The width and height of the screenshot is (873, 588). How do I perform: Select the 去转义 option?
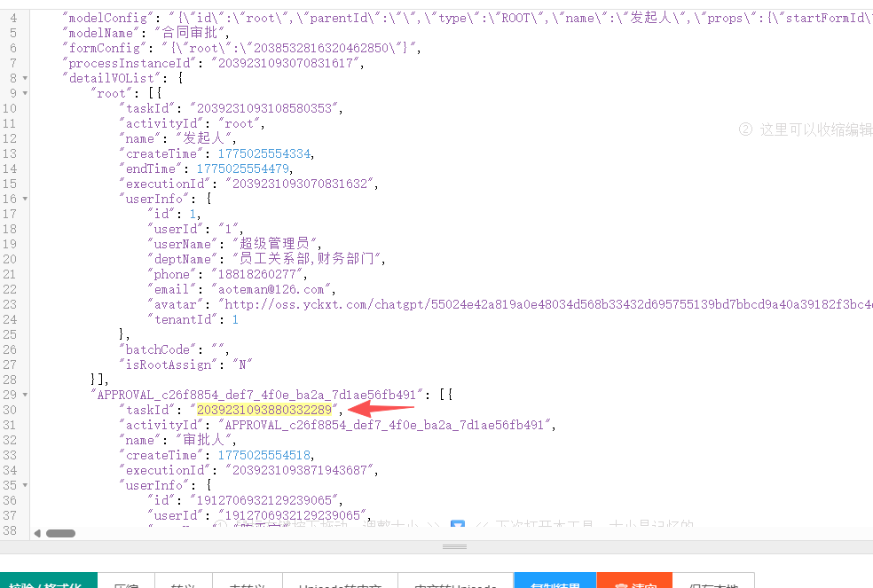pyautogui.click(x=247, y=584)
